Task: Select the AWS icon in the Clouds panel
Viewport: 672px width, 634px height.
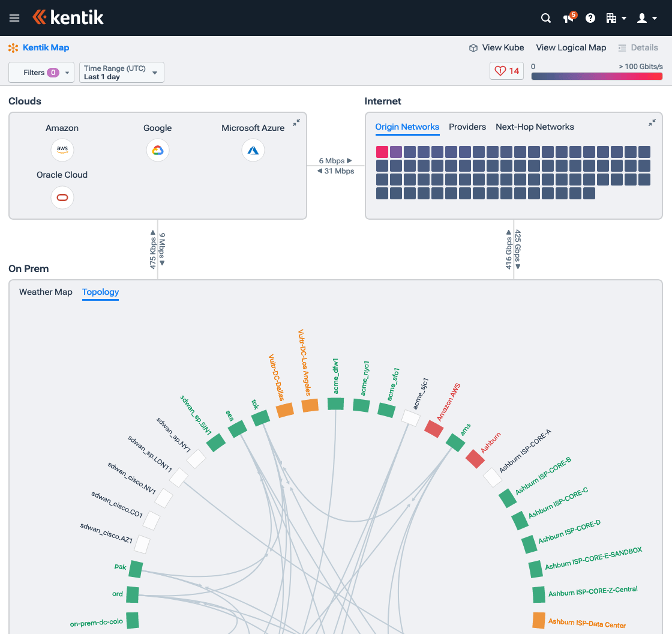Action: coord(62,150)
